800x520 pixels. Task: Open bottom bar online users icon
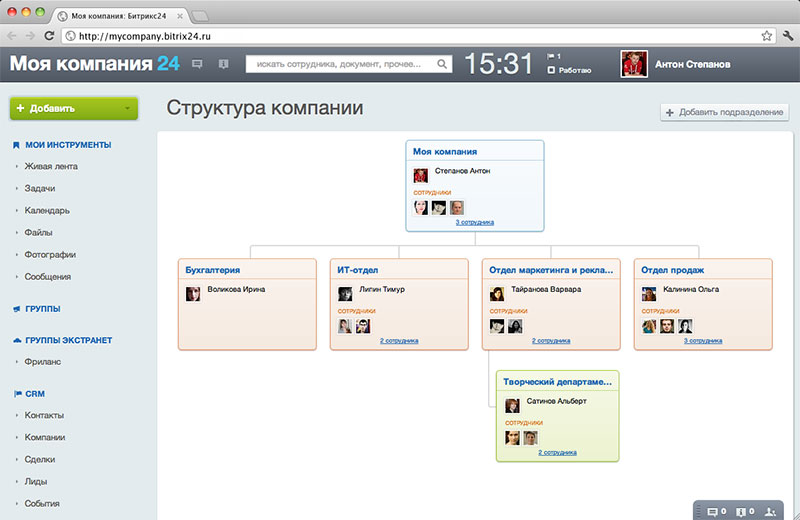[770, 511]
